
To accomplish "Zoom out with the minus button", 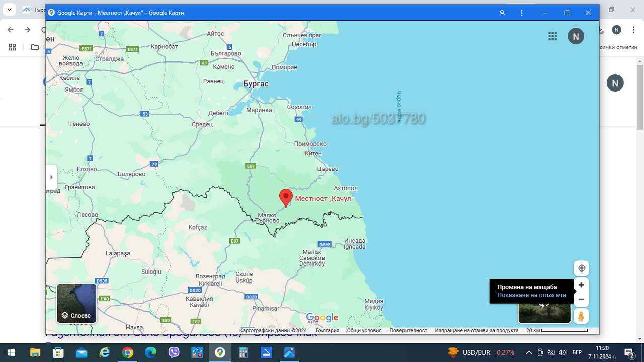I will pyautogui.click(x=581, y=299).
